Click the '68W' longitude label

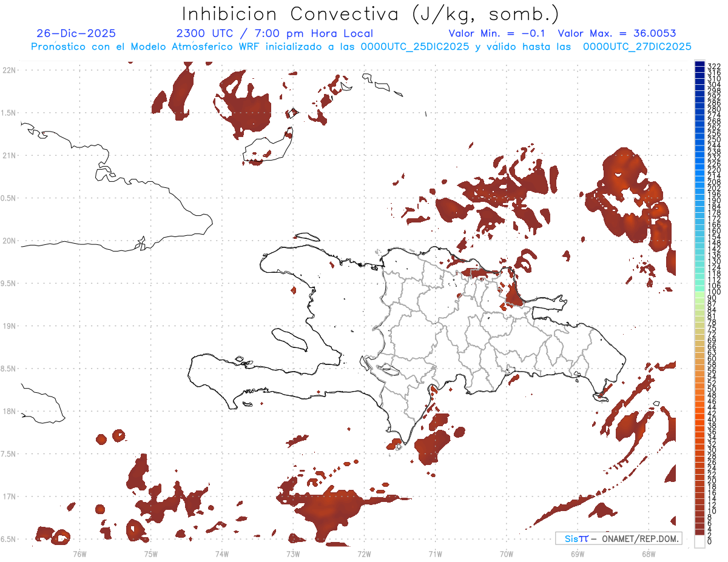(x=649, y=554)
